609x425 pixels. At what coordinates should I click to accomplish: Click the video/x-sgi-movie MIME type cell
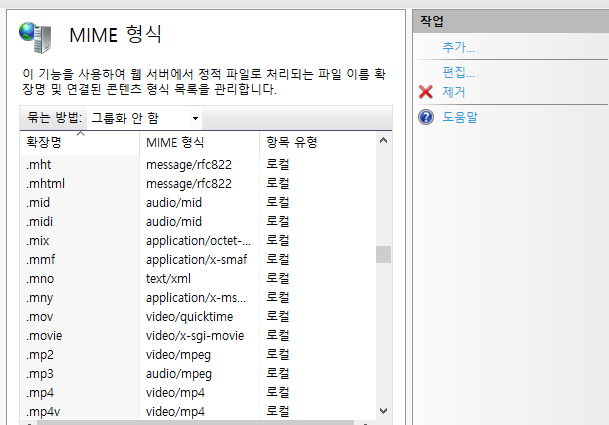click(195, 336)
